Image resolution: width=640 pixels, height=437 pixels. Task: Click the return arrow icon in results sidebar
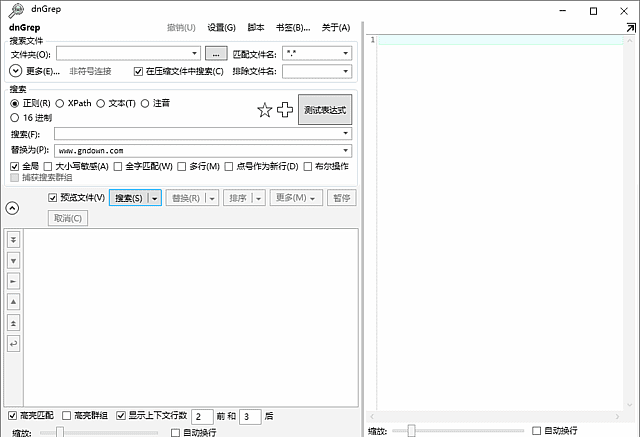coord(13,344)
